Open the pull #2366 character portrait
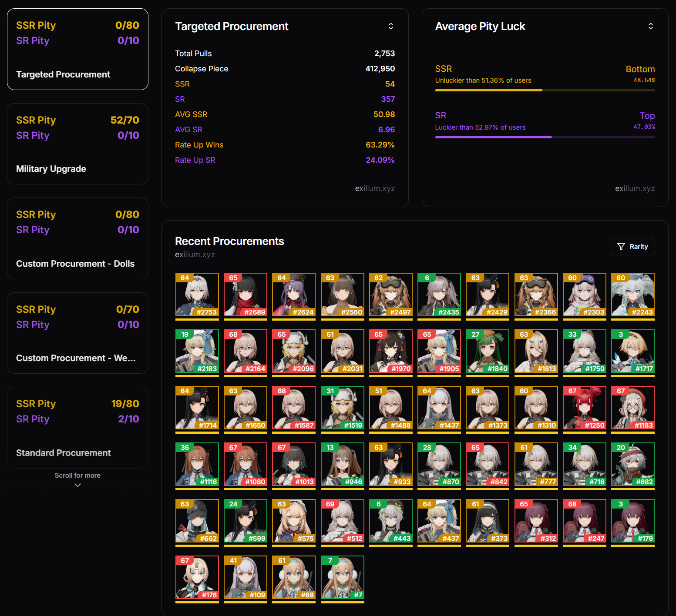 [536, 295]
